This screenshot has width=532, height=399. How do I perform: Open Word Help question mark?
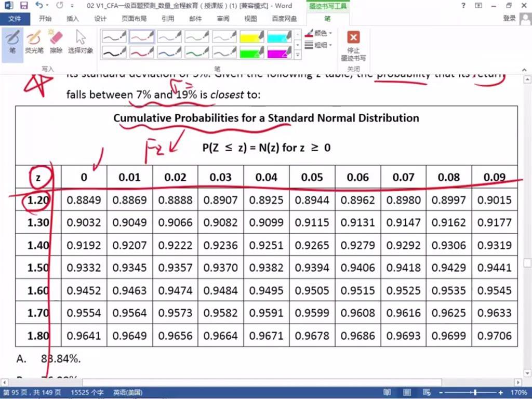pos(463,5)
